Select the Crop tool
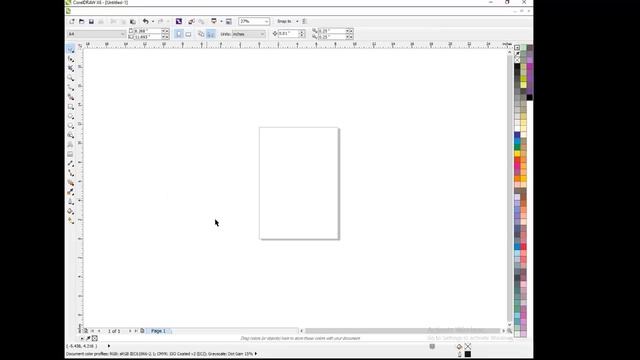Image resolution: width=640 pixels, height=360 pixels. coord(71,69)
